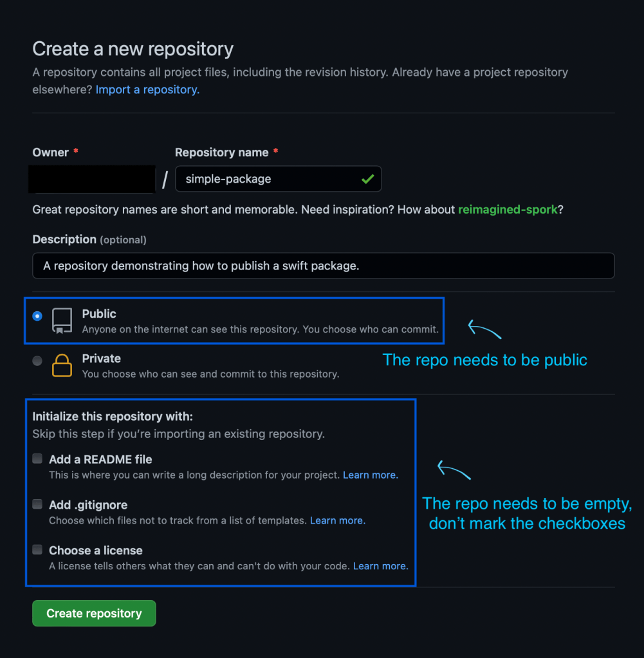Click the Add a README file label
Image resolution: width=644 pixels, height=658 pixels.
click(x=100, y=460)
